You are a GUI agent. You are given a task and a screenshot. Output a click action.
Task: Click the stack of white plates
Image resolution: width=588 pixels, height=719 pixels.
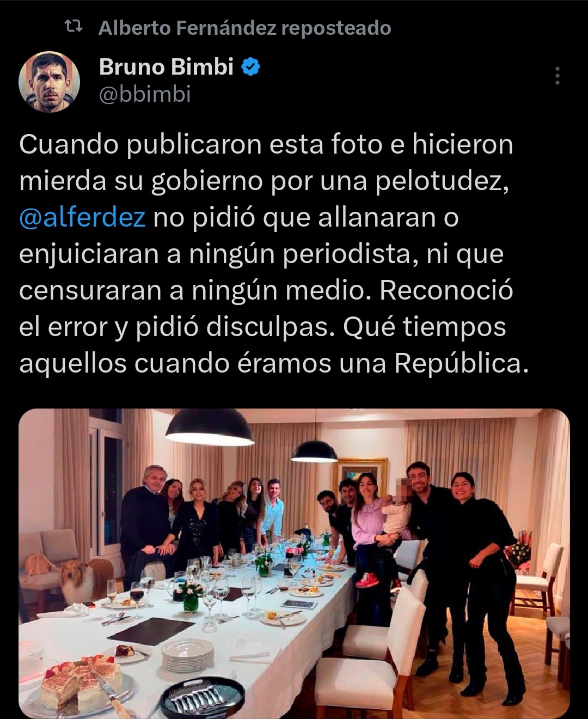188,654
